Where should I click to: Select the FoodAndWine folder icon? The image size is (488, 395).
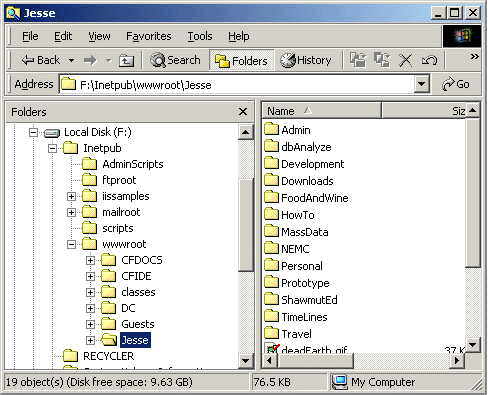(271, 197)
